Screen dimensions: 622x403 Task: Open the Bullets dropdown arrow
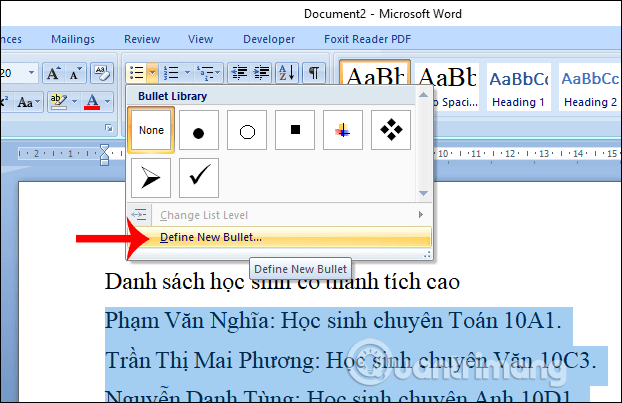point(152,73)
